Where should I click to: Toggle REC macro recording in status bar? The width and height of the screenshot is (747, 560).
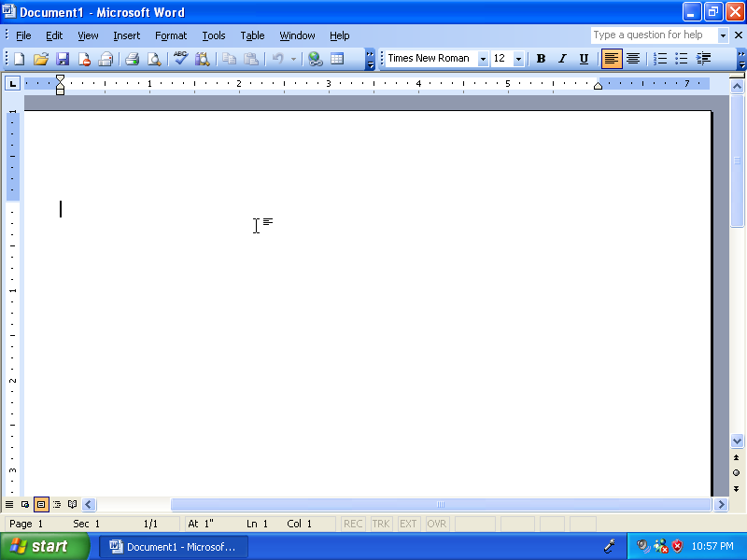pyautogui.click(x=353, y=524)
